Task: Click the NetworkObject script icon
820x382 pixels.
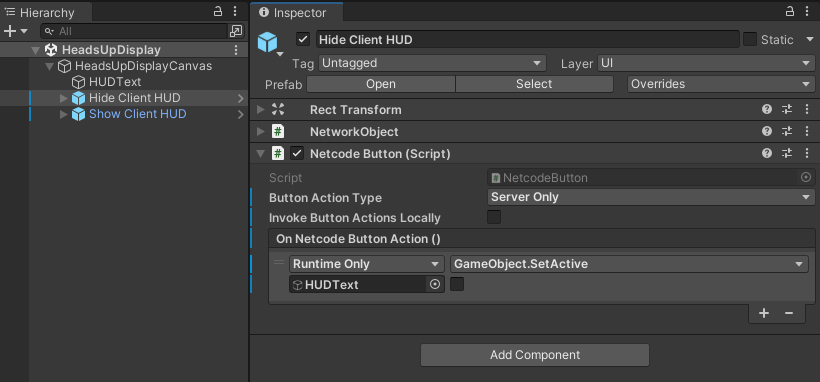Action: click(x=278, y=132)
